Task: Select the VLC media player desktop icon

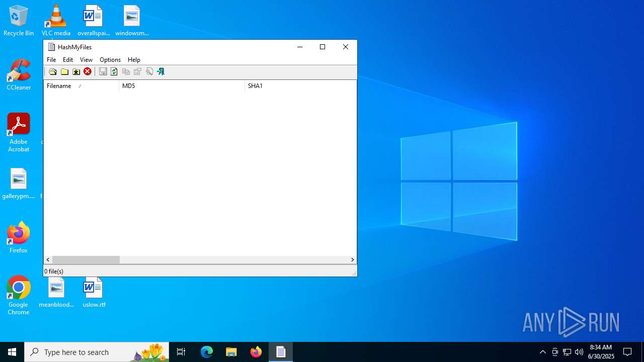Action: tap(56, 21)
